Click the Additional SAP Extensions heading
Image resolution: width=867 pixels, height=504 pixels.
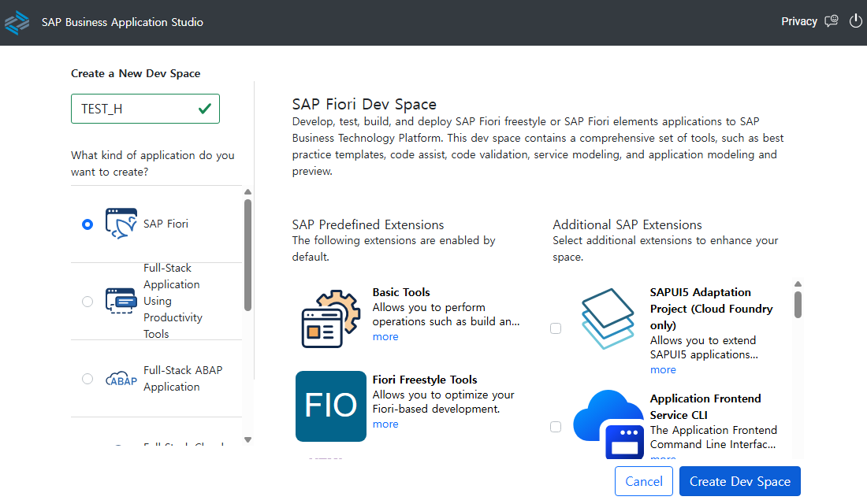627,224
